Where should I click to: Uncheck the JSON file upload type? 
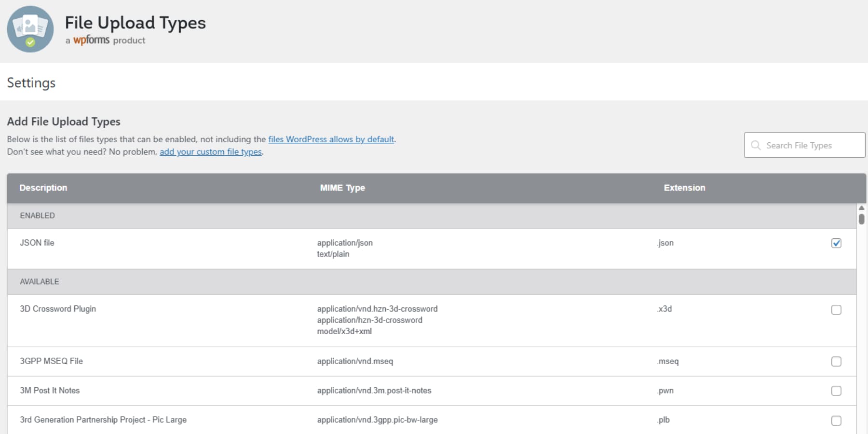coord(836,243)
